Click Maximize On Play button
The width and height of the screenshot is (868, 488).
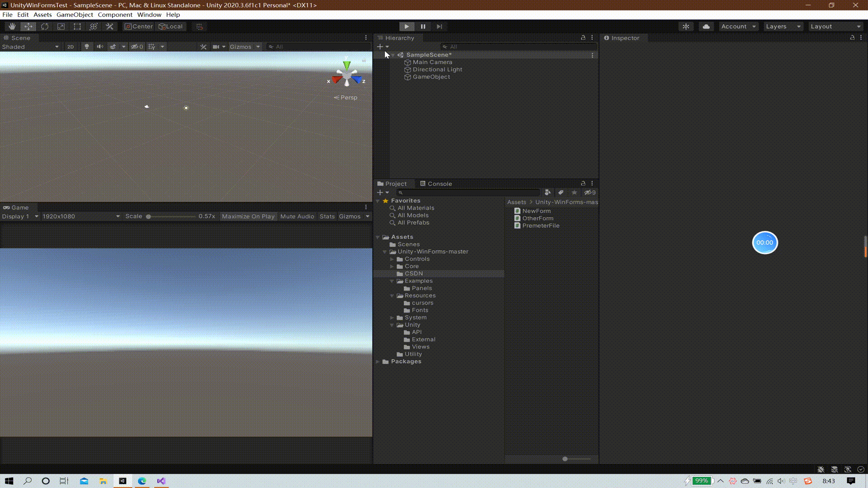(248, 216)
